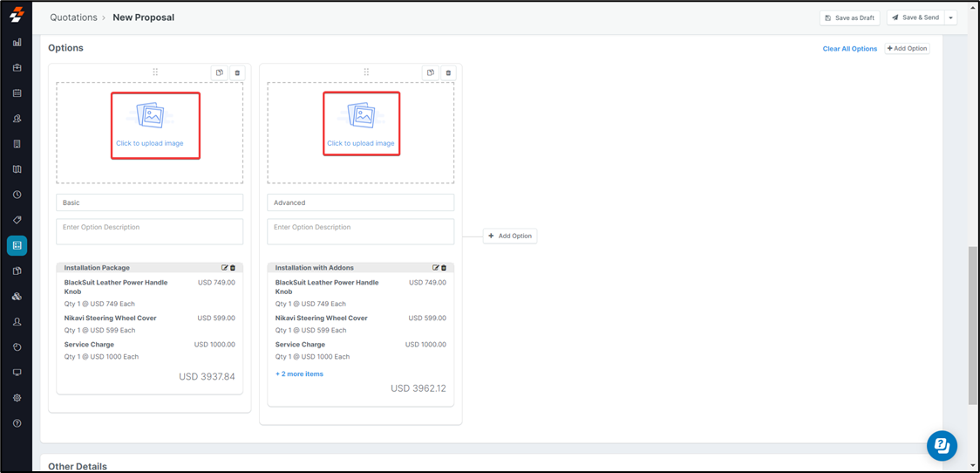This screenshot has height=473, width=980.
Task: Delete the Advanced option card
Action: pos(448,73)
